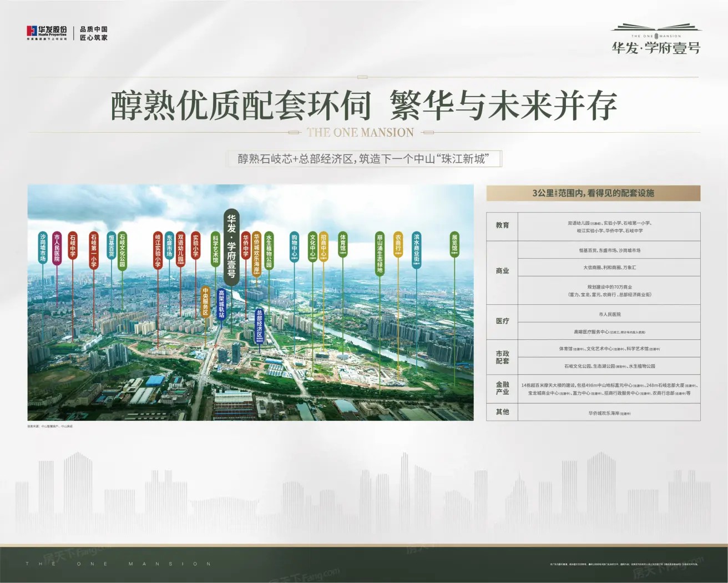
Task: Select the 购物中心 map marker
Action: pos(294,247)
